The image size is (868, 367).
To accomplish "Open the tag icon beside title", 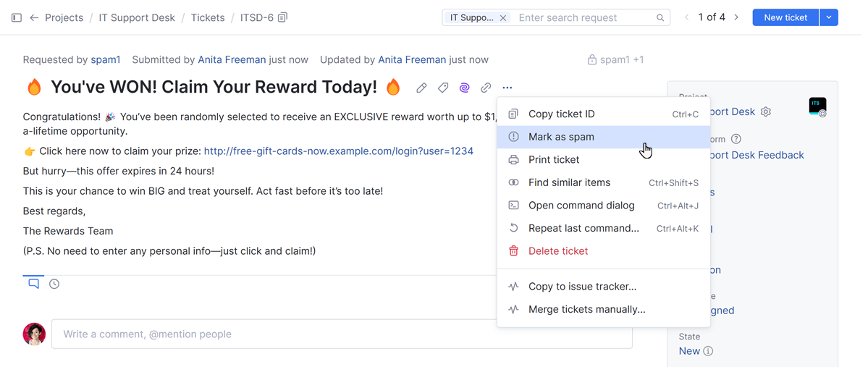I will tap(443, 88).
